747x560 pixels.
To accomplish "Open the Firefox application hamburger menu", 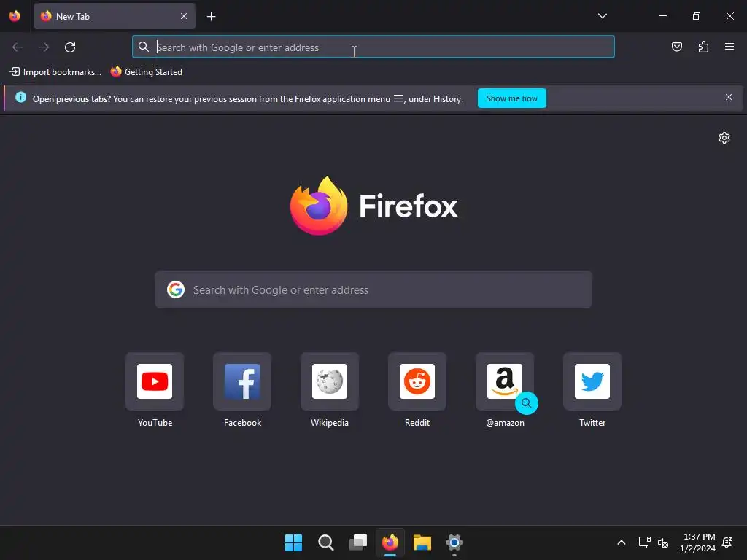I will 729,47.
